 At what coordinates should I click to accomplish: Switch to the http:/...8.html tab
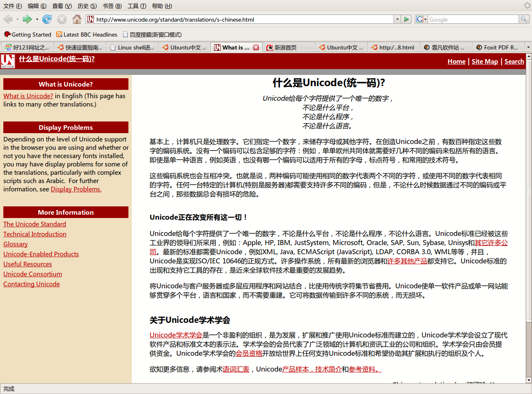click(393, 47)
